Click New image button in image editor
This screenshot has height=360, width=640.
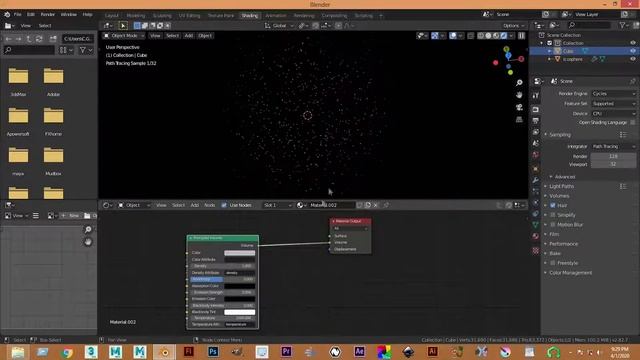click(71, 216)
